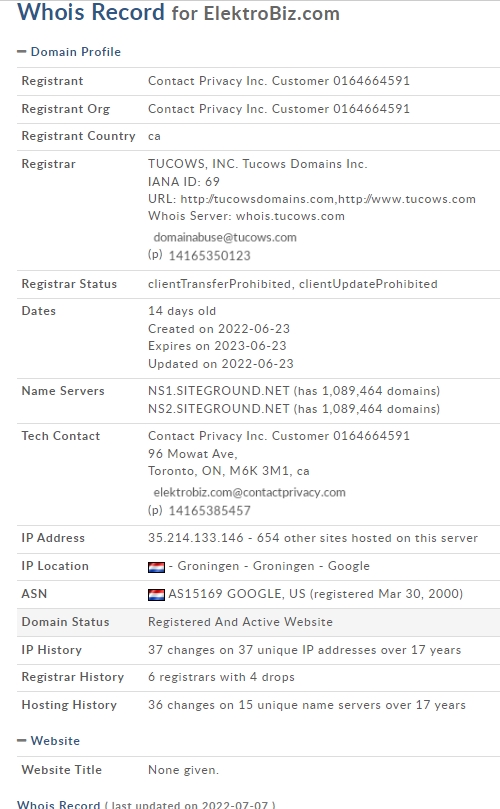500x809 pixels.
Task: Click the Registrant Contact Privacy Inc. value
Action: click(x=279, y=81)
